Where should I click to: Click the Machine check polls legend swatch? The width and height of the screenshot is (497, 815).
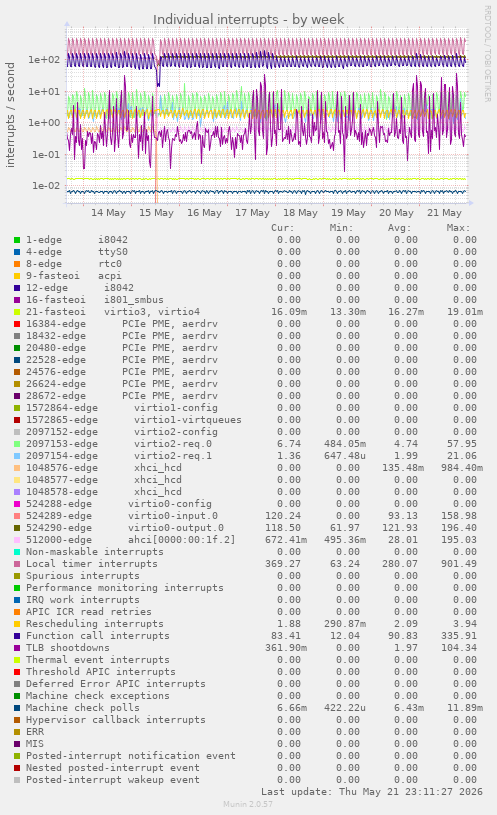(17, 708)
